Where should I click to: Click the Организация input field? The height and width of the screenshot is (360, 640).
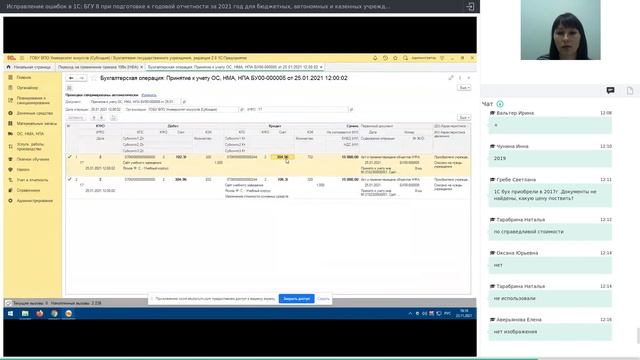coord(192,109)
